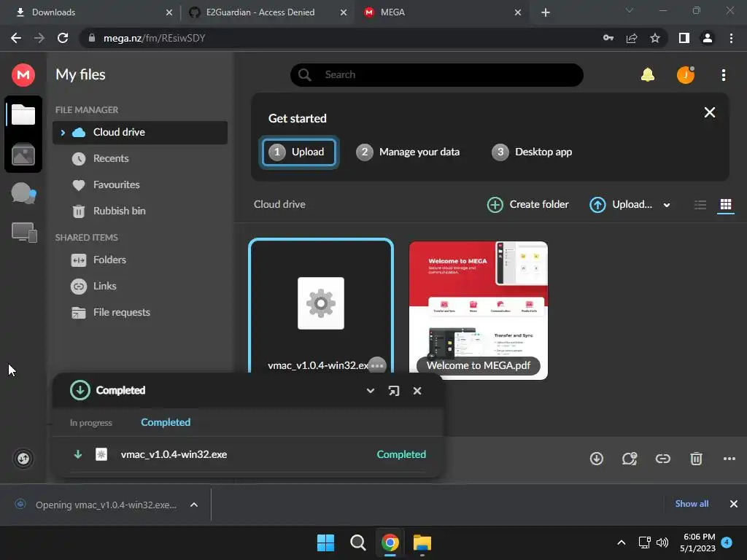Open the saved passwords key icon
747x560 pixels.
click(608, 38)
